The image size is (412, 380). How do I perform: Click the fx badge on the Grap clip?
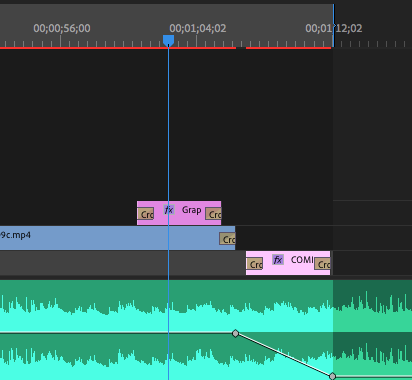169,210
